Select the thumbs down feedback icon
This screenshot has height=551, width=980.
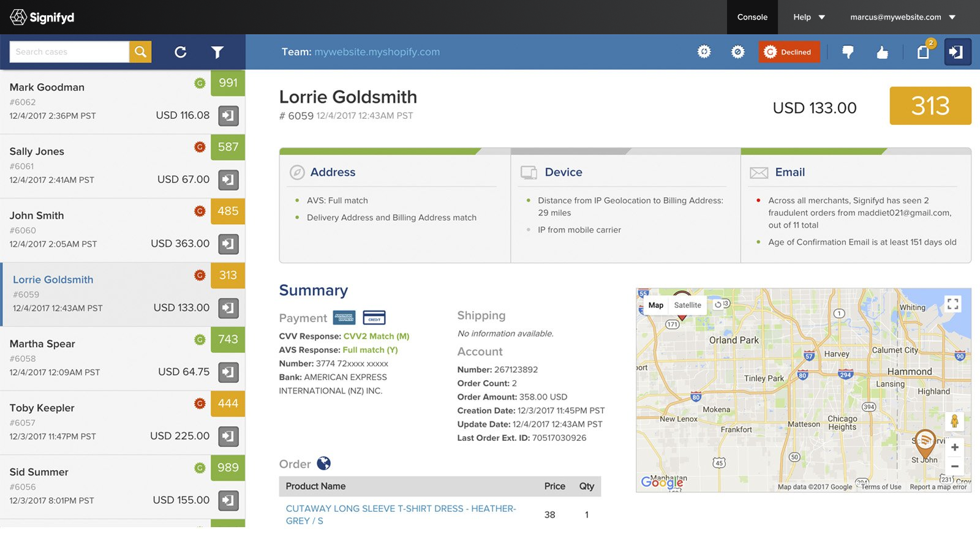click(x=848, y=52)
